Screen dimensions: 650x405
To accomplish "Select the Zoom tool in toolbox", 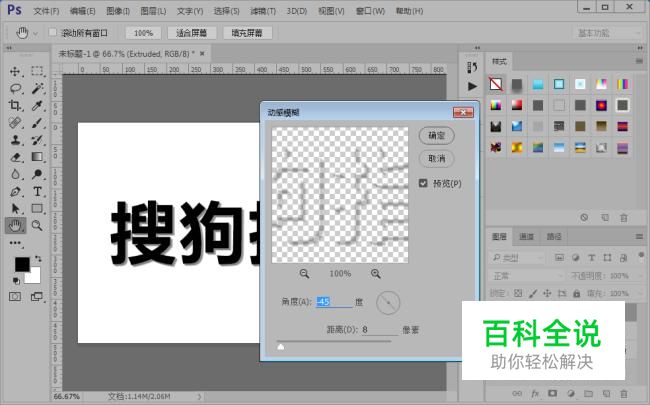I will point(37,226).
